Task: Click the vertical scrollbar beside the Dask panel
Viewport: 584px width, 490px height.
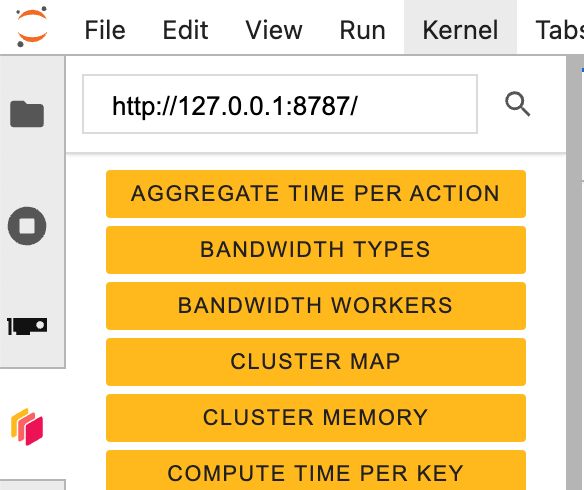Action: click(574, 273)
